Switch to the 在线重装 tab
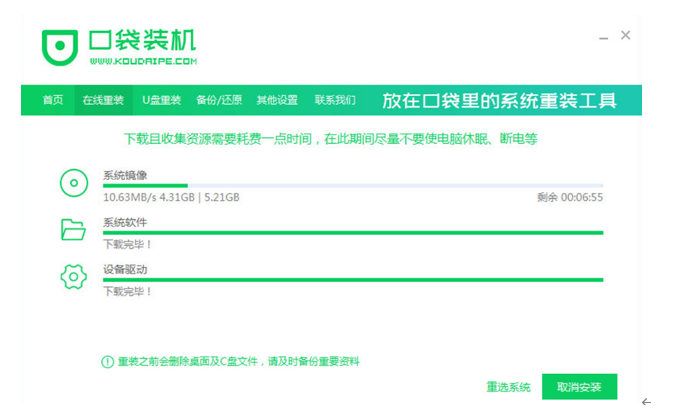The width and height of the screenshot is (687, 413). click(103, 101)
